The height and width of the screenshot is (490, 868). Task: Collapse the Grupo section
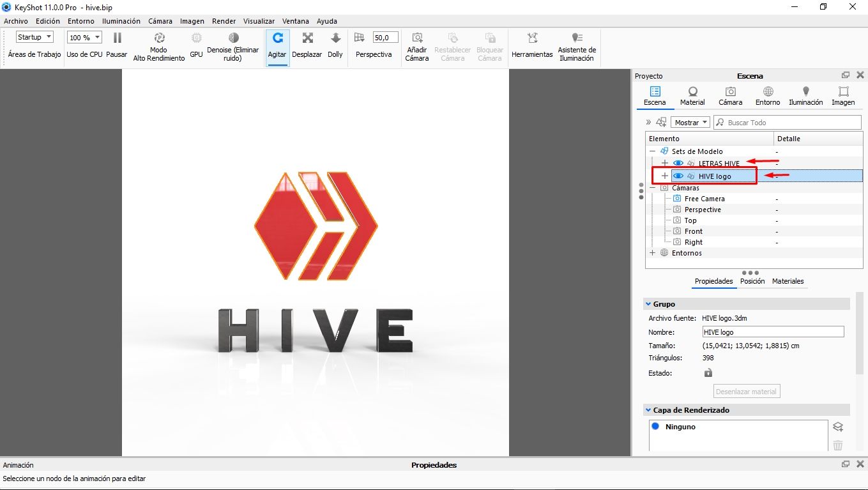(x=648, y=304)
